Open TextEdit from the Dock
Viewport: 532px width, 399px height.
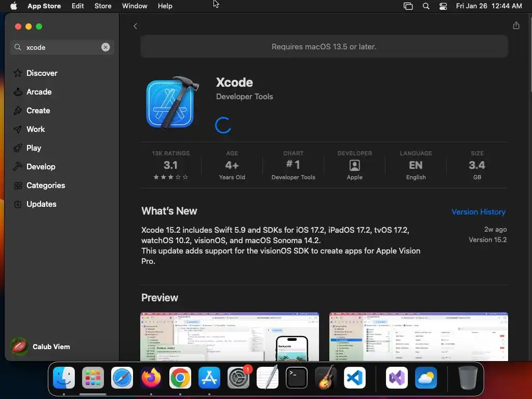(268, 377)
